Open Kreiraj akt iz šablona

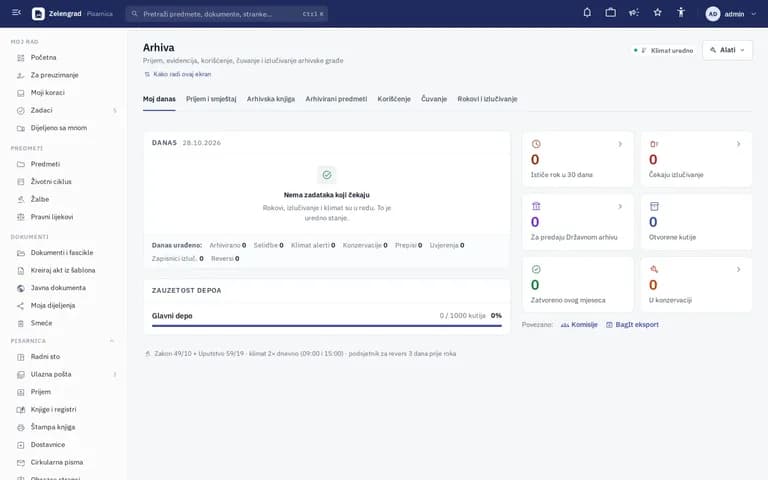tap(64, 270)
